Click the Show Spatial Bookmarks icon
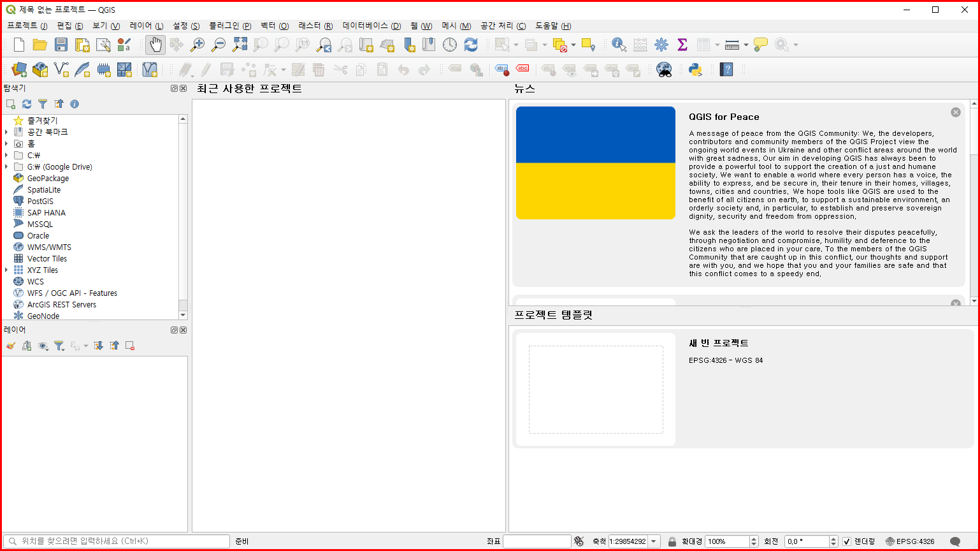 point(429,45)
